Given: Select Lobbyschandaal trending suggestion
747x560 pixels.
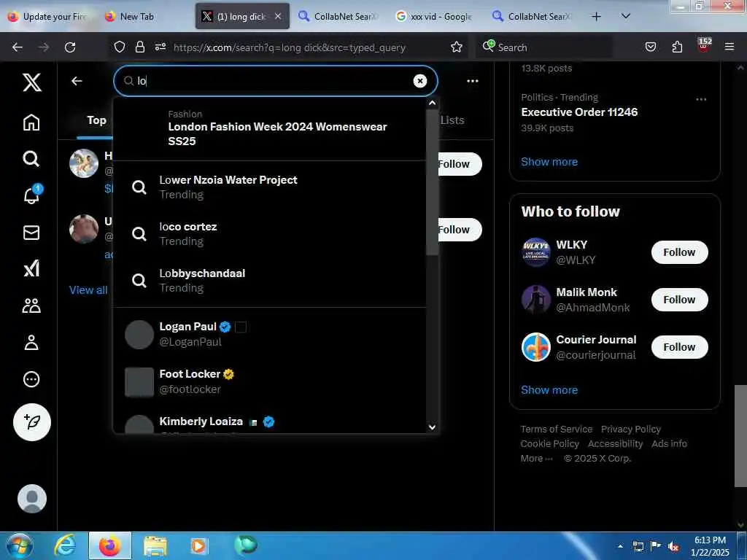Looking at the screenshot, I should 269,281.
